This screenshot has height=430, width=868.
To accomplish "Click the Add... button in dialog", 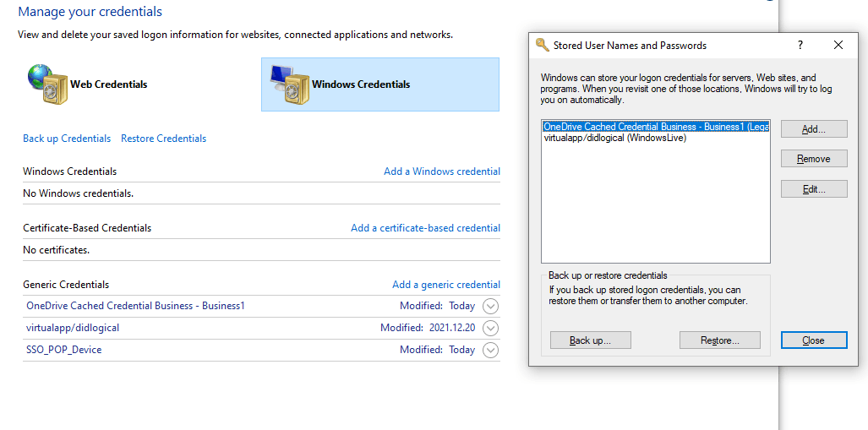I will (x=814, y=129).
